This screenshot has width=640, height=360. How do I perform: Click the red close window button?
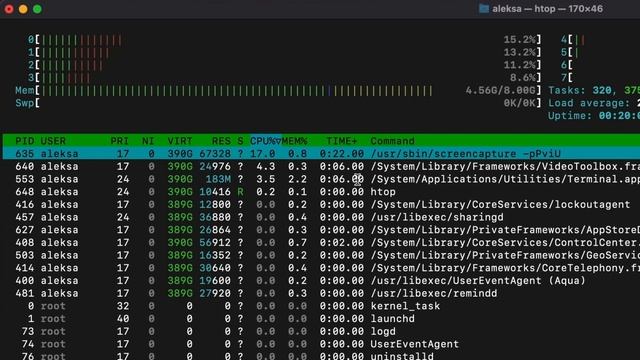pyautogui.click(x=9, y=9)
